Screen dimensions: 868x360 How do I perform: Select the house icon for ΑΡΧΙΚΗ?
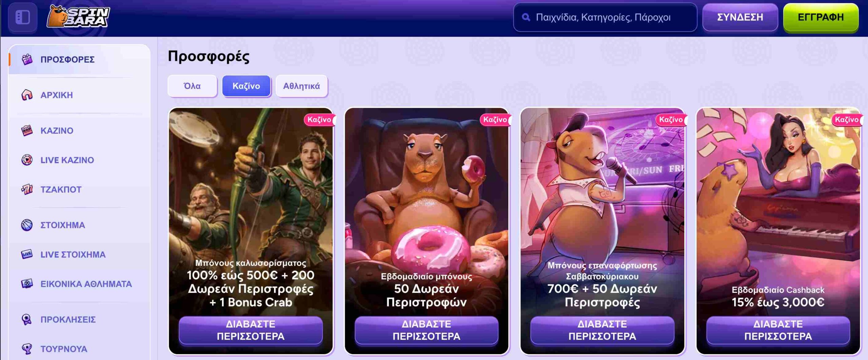27,95
